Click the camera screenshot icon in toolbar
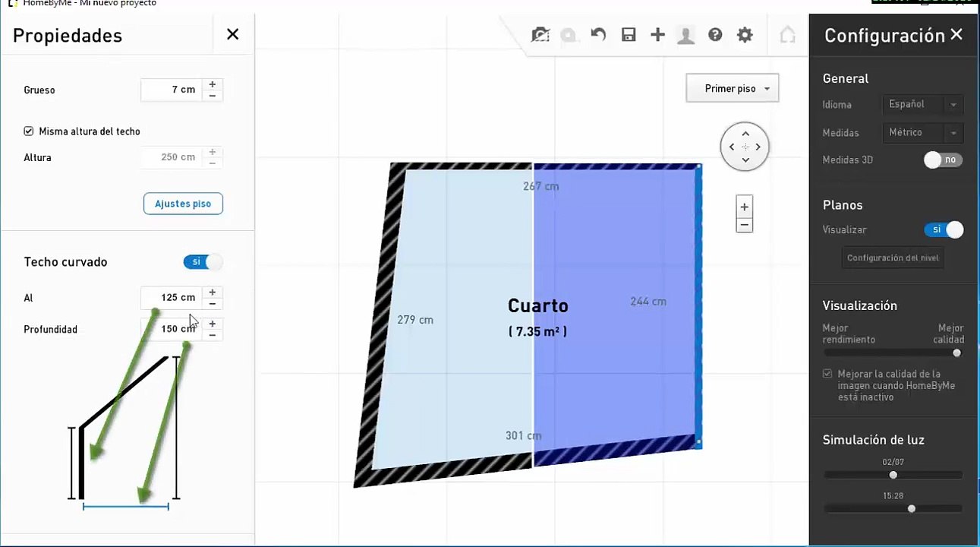 [540, 35]
